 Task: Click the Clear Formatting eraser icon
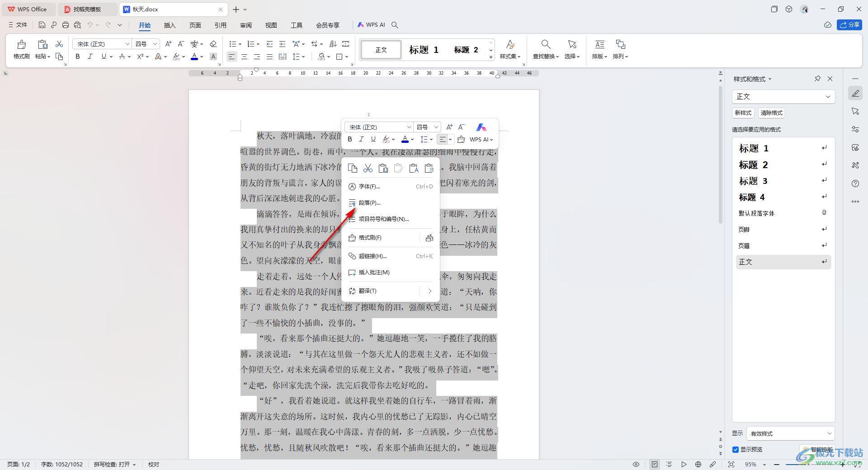click(213, 44)
